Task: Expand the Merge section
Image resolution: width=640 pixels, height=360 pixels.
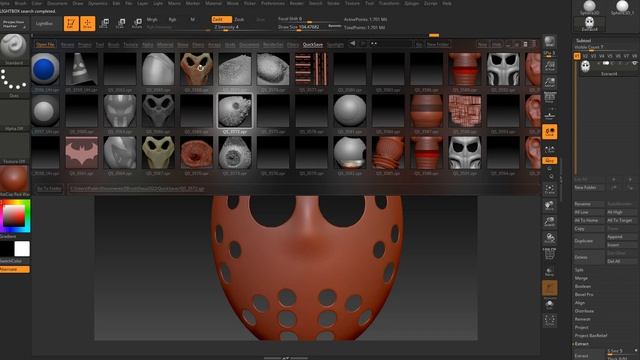Action: click(x=581, y=278)
